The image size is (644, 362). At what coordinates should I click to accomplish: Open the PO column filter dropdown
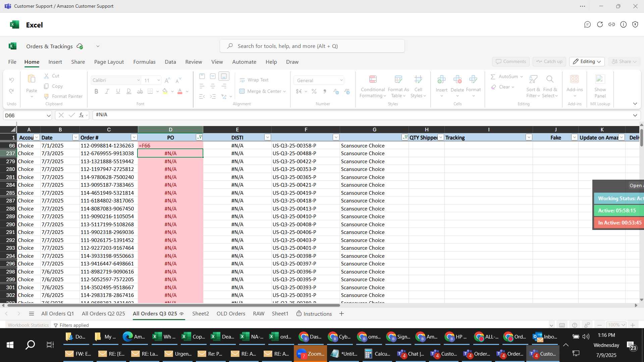click(x=199, y=137)
